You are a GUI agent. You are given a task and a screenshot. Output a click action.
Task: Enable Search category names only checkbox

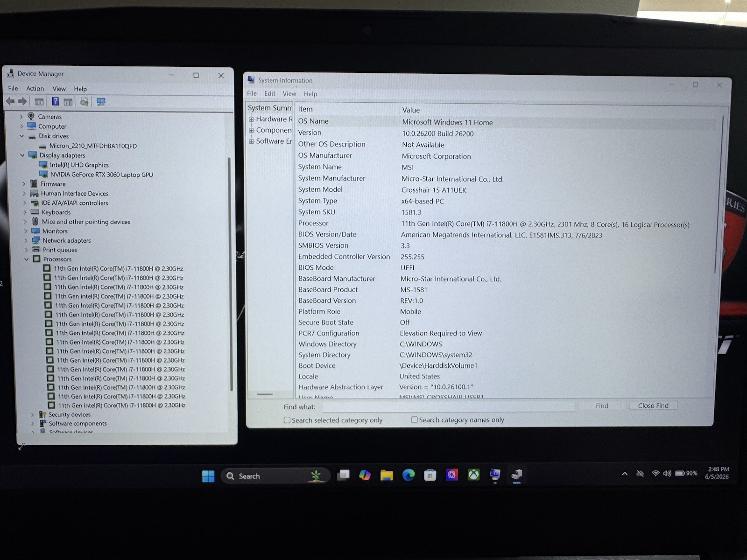[414, 420]
